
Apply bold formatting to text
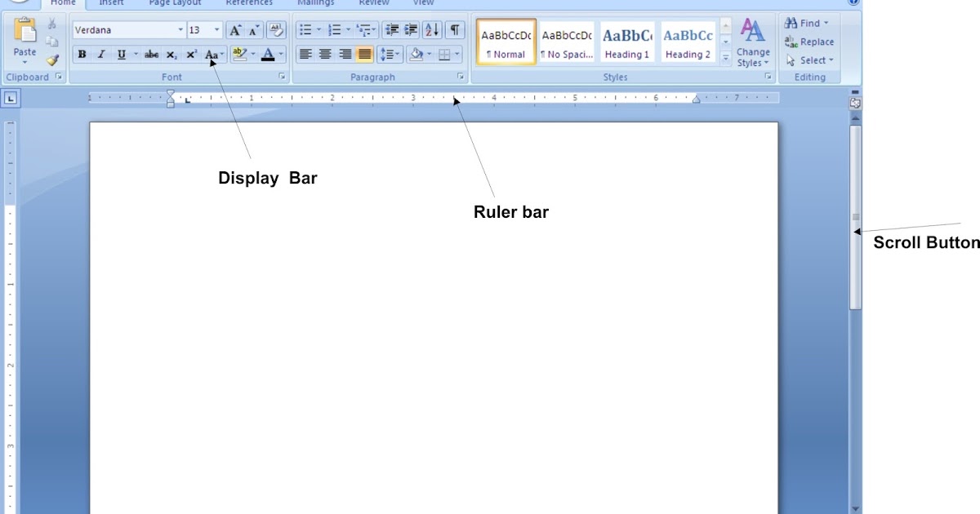tap(82, 54)
